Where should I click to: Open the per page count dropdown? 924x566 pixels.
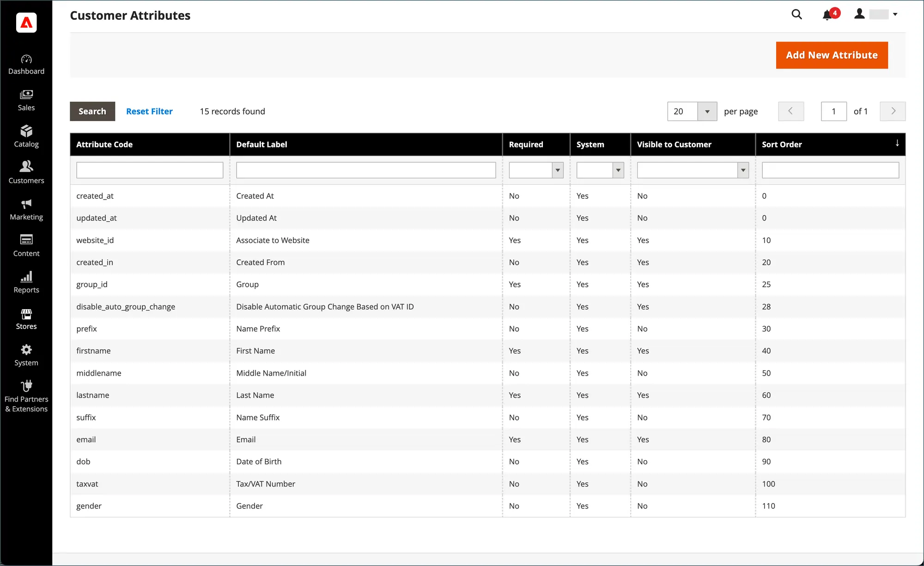click(707, 111)
